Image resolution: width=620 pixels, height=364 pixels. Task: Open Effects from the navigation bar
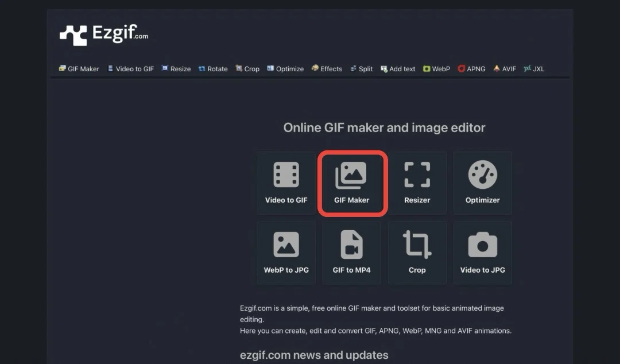tap(327, 68)
